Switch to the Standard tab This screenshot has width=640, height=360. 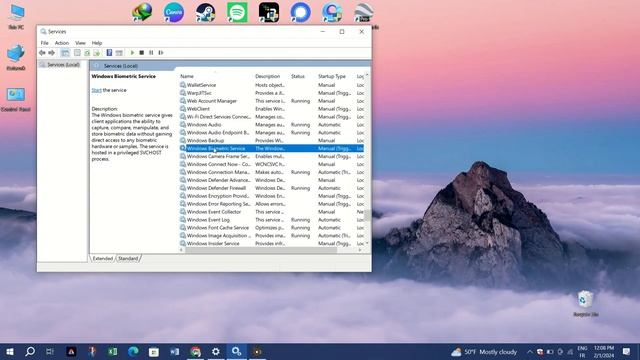(x=128, y=258)
